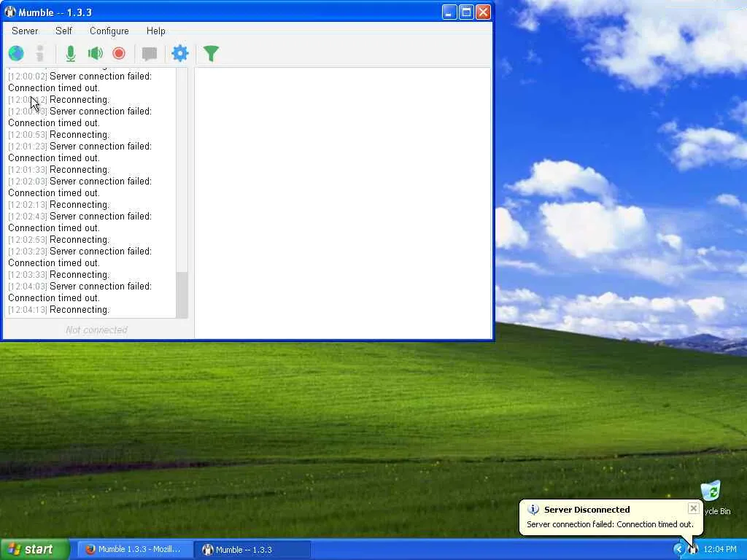Click the taskbar clock showing 12:04 PM
The height and width of the screenshot is (560, 747).
[x=720, y=550]
